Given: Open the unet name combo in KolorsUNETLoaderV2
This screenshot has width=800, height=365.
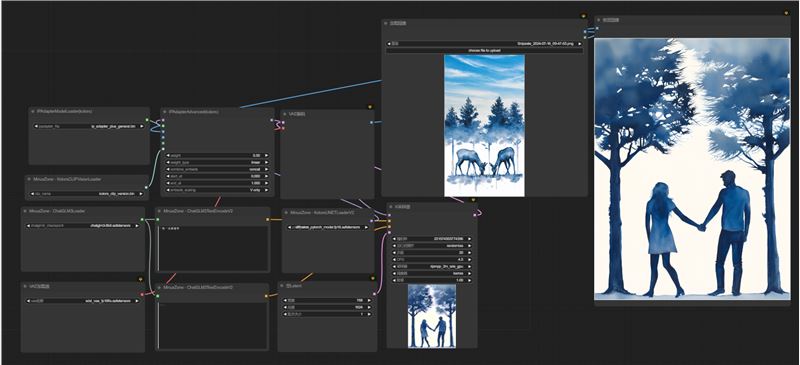Looking at the screenshot, I should (x=329, y=227).
